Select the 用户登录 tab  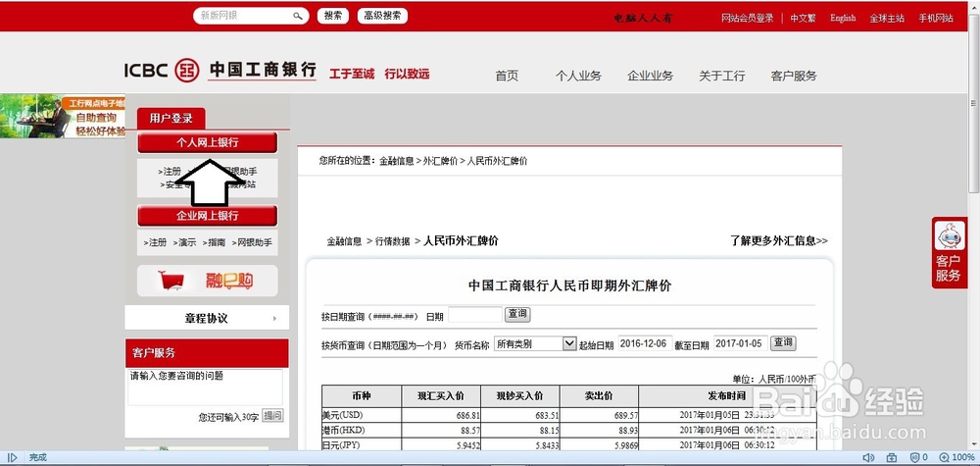tap(171, 119)
